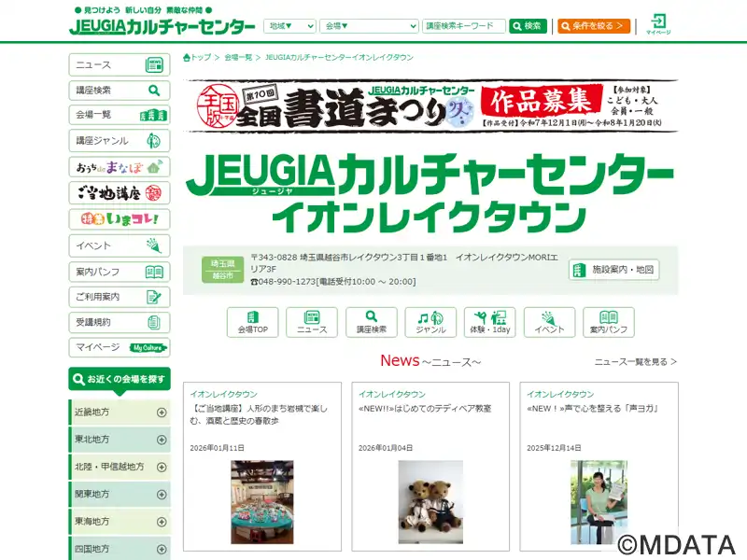Click the トップ home breadcrumb link
Screen dimensions: 747x560
(x=197, y=58)
